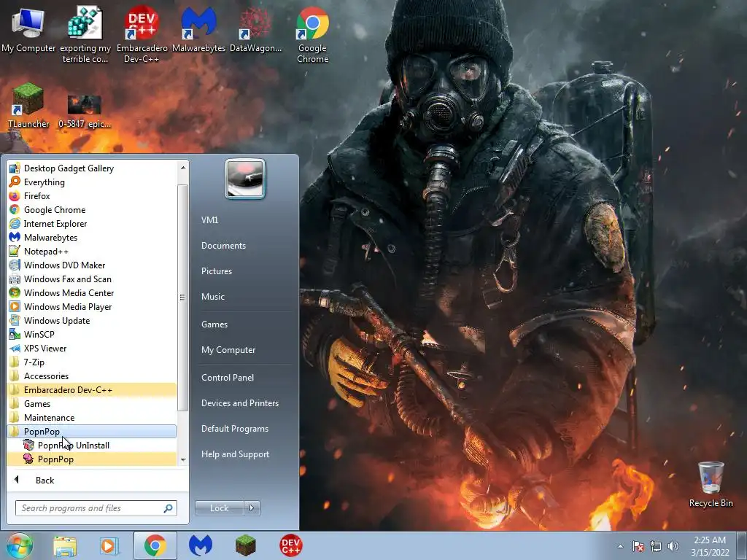Screen dimensions: 747x560
Task: Launch Malwarebytes from the Start menu list
Action: (92, 237)
